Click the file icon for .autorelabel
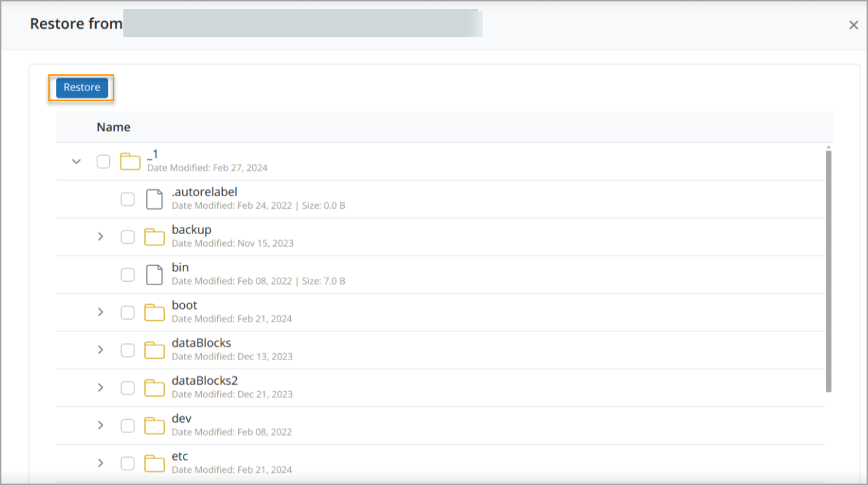The width and height of the screenshot is (868, 485). pyautogui.click(x=155, y=198)
